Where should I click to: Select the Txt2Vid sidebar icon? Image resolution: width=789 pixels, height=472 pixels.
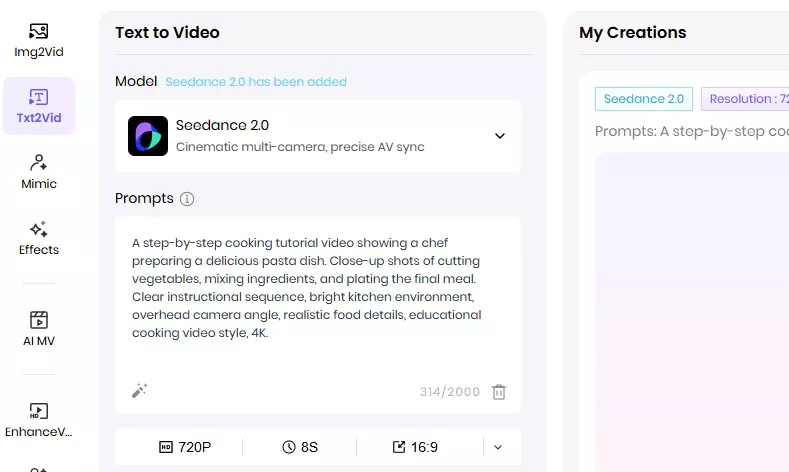coord(39,106)
